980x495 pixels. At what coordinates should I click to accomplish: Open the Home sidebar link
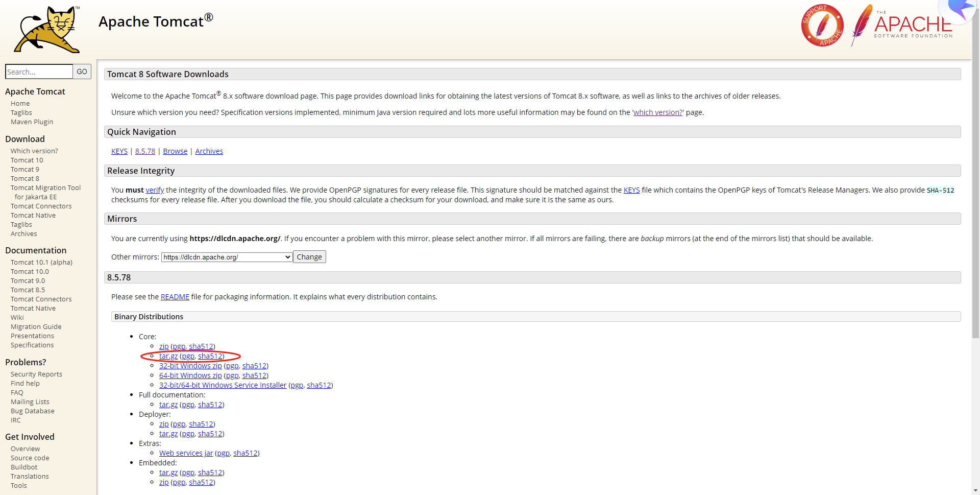[x=20, y=104]
